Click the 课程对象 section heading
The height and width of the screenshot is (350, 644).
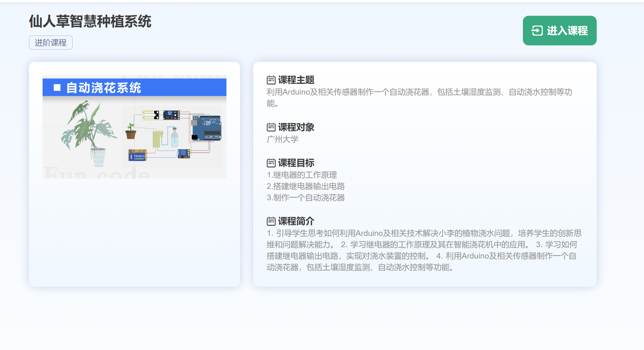[x=296, y=127]
